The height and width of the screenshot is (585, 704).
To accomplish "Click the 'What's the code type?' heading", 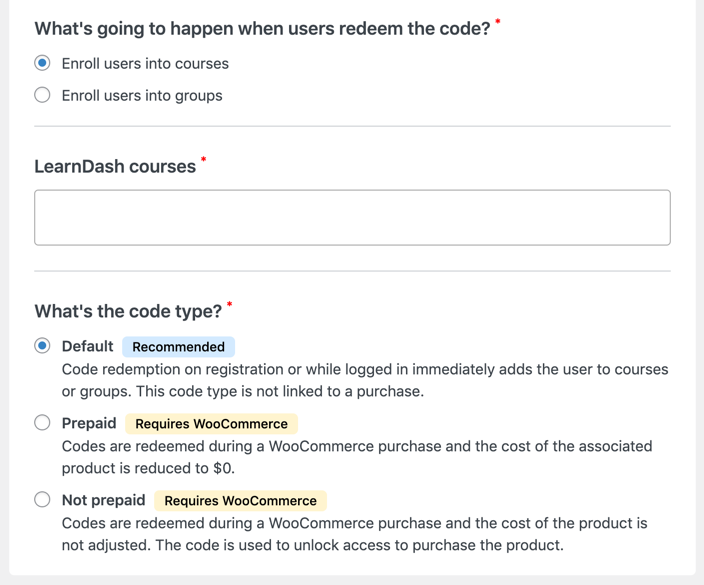I will pos(128,311).
